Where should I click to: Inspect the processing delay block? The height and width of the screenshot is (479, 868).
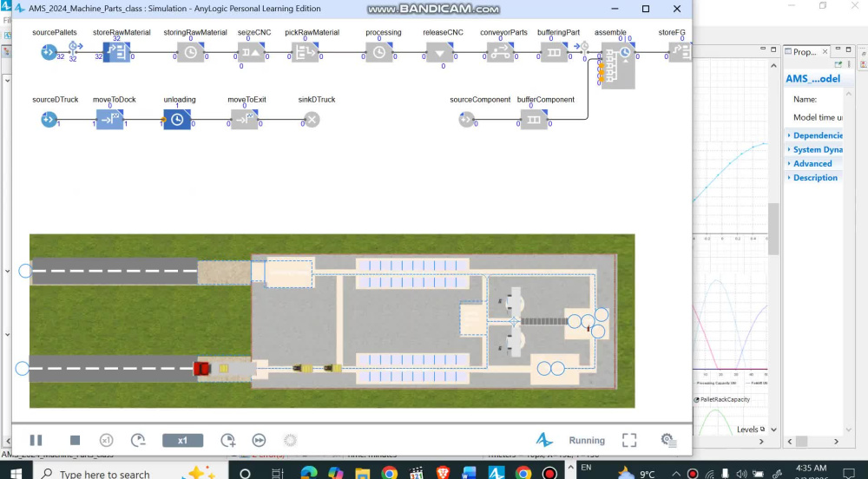pyautogui.click(x=379, y=53)
